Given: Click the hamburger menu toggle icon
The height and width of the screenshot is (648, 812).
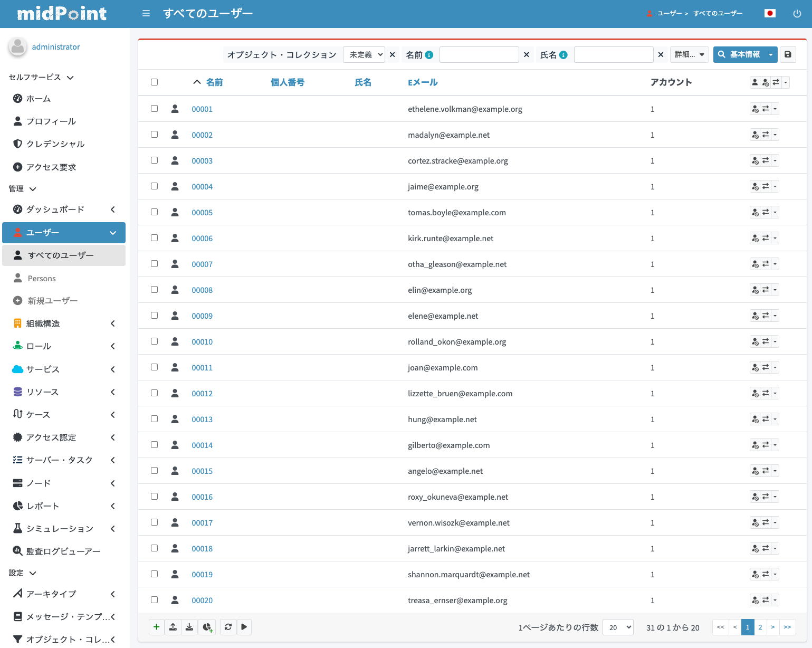Looking at the screenshot, I should point(146,13).
